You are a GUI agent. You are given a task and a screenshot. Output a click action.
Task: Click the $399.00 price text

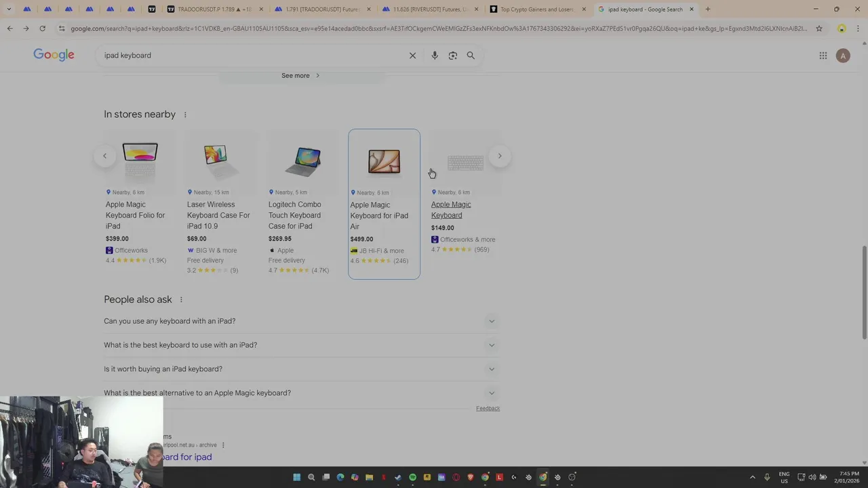(x=117, y=239)
